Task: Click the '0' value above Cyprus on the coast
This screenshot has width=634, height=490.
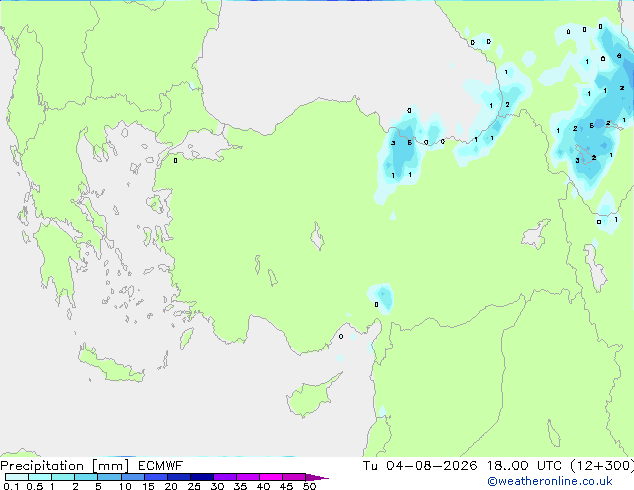Action: point(341,336)
